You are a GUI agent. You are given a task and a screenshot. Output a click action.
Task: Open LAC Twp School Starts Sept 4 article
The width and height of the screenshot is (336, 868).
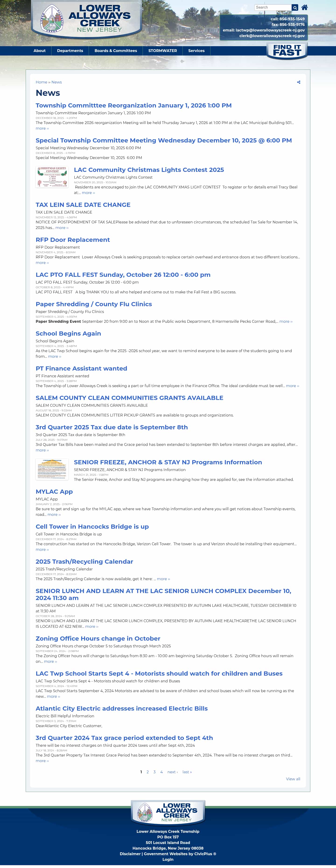[159, 674]
